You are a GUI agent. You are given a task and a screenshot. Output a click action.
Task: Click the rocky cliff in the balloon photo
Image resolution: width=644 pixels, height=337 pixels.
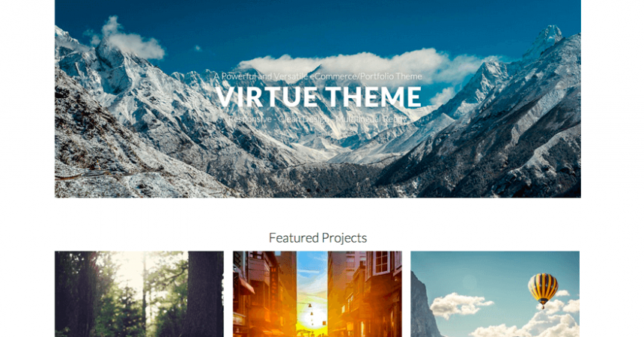click(x=423, y=309)
